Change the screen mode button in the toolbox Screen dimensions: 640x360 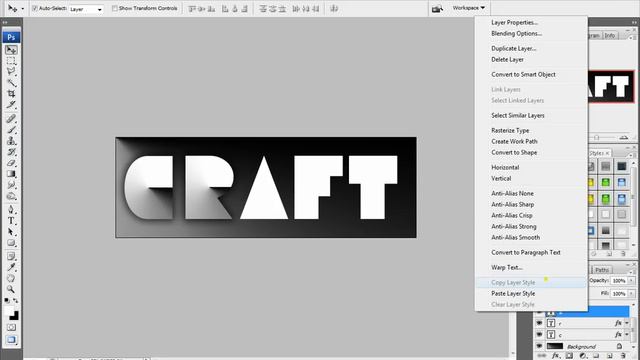(11, 340)
